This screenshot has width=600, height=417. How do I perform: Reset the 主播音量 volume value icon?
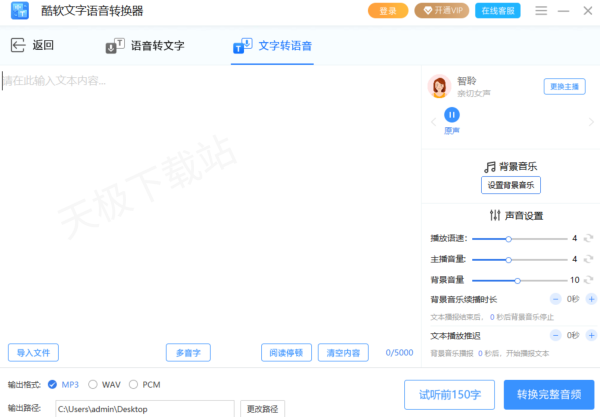(588, 259)
